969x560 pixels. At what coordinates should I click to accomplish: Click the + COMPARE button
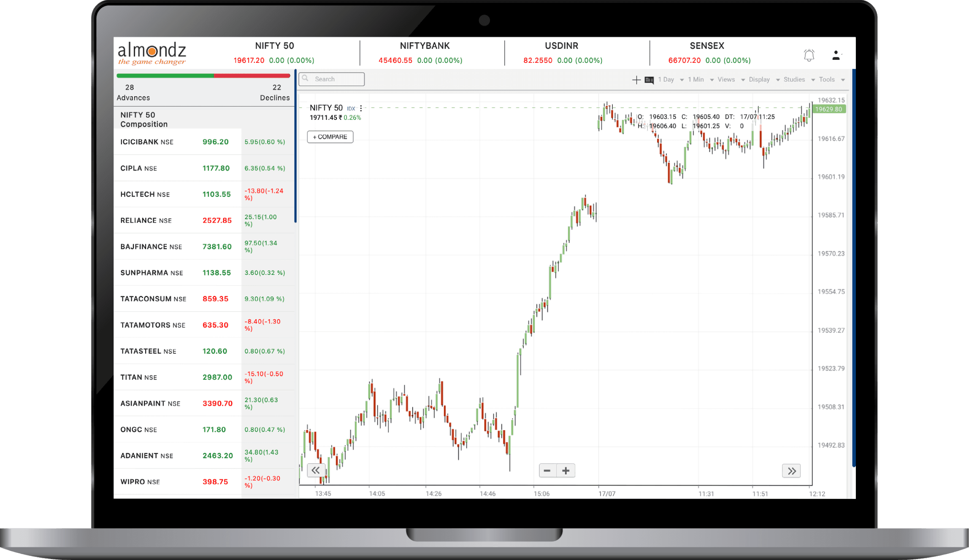[x=330, y=137]
